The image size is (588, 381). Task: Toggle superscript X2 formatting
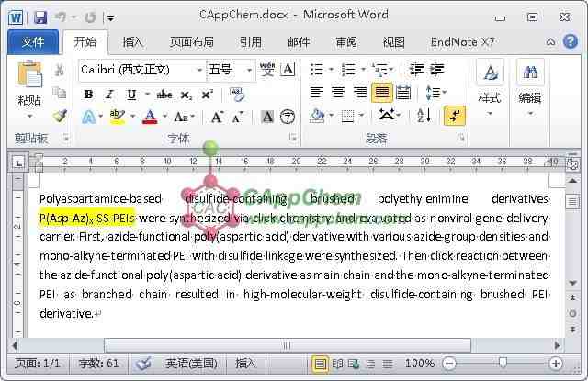click(208, 95)
